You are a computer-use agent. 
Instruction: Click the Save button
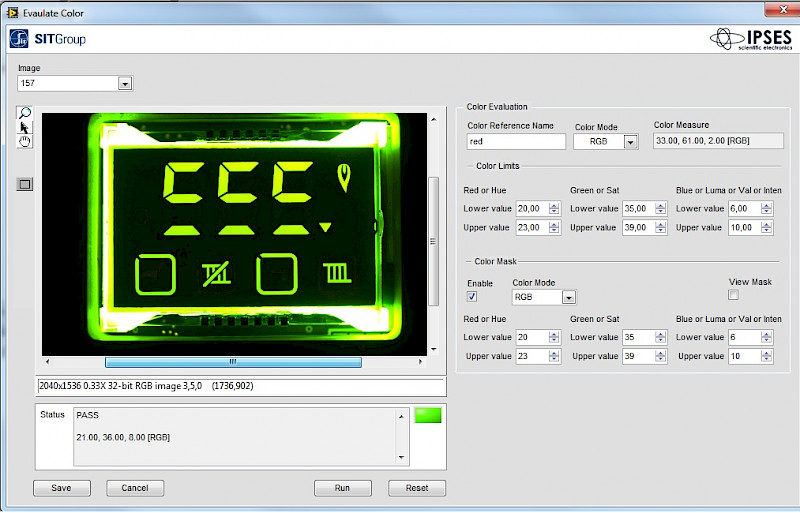[61, 488]
